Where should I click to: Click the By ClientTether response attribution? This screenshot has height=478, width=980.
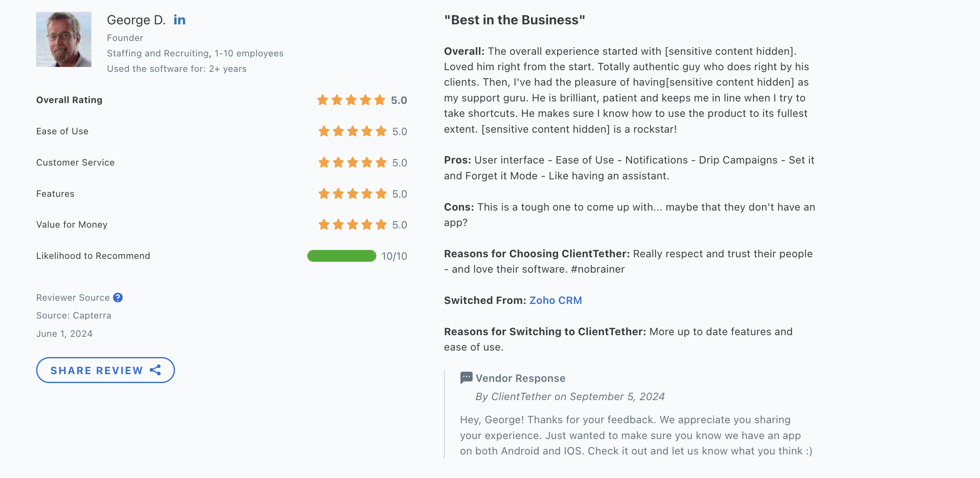point(570,396)
